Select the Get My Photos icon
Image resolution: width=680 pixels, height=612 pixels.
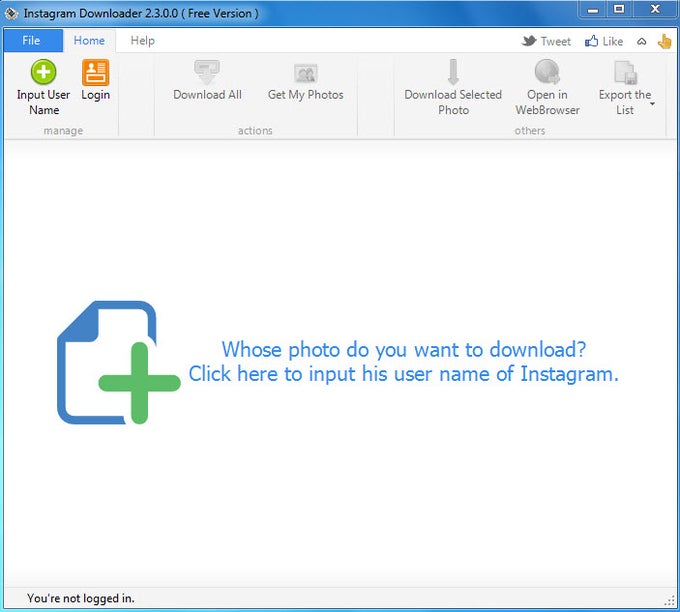306,73
